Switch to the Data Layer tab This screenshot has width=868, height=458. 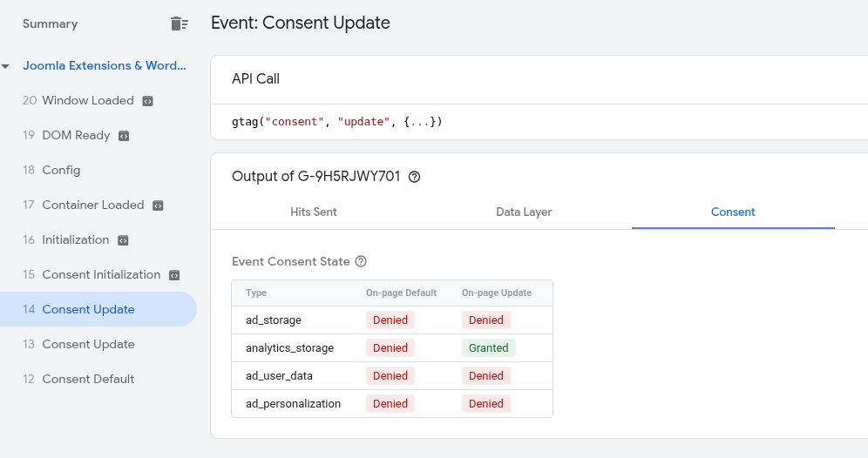coord(524,212)
